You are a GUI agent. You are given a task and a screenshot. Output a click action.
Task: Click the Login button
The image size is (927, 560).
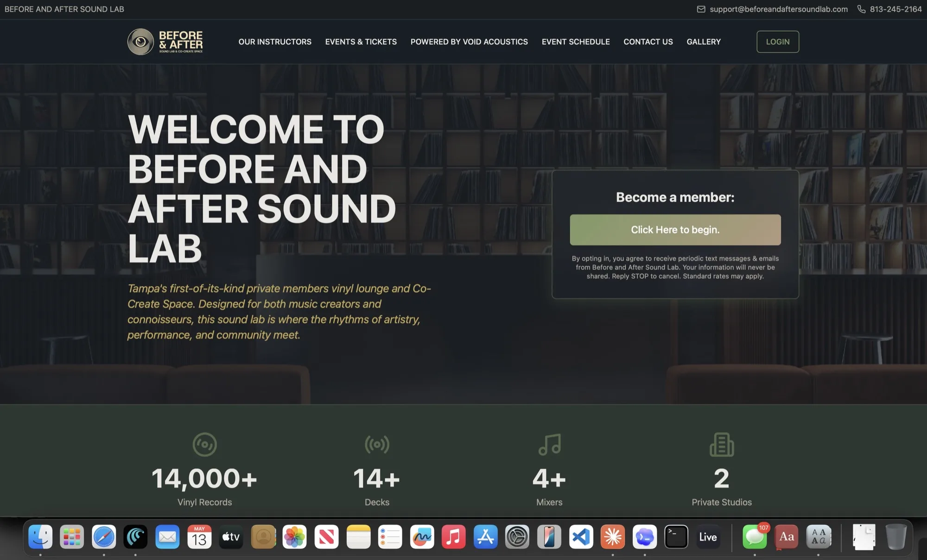tap(778, 42)
